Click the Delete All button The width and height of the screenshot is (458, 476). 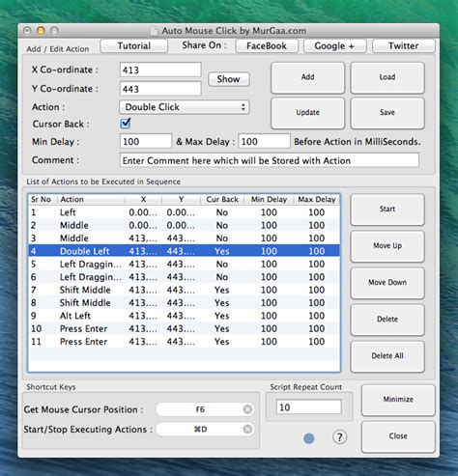[x=387, y=356]
